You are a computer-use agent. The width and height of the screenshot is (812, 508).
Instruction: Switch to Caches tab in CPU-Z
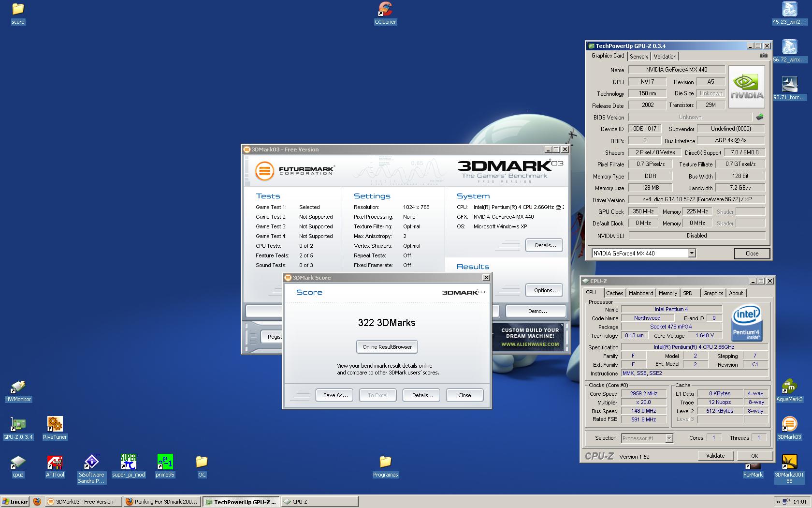(x=614, y=293)
